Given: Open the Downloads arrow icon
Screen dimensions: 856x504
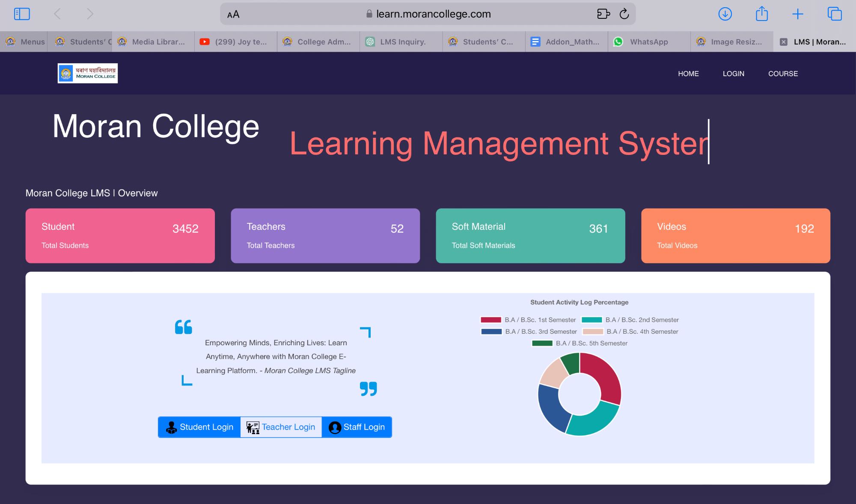Looking at the screenshot, I should click(725, 14).
